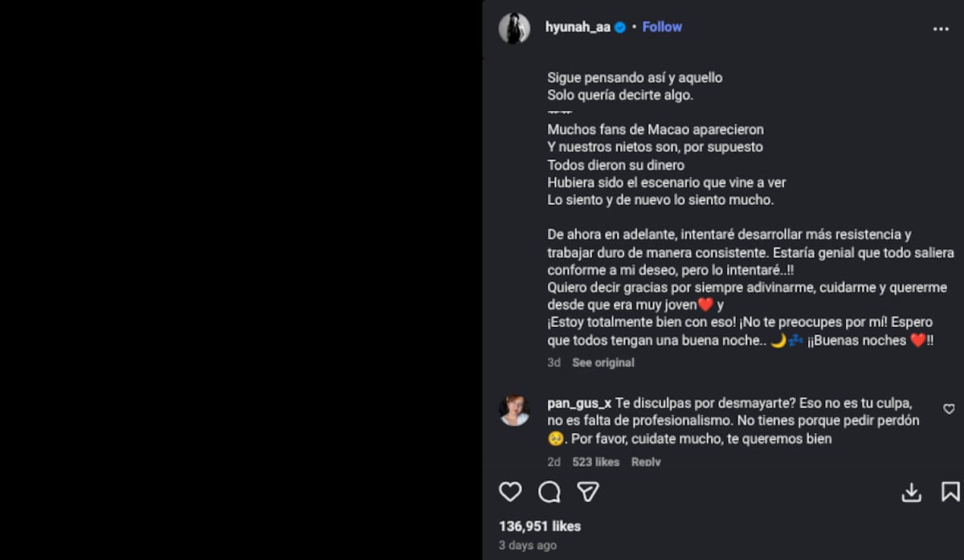Share the post via the paper plane icon
The height and width of the screenshot is (560, 964).
587,491
